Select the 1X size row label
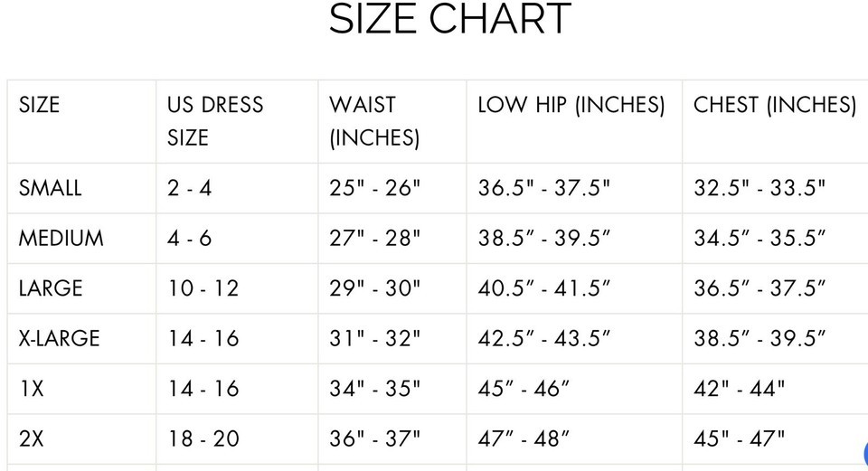This screenshot has width=868, height=471. point(32,389)
